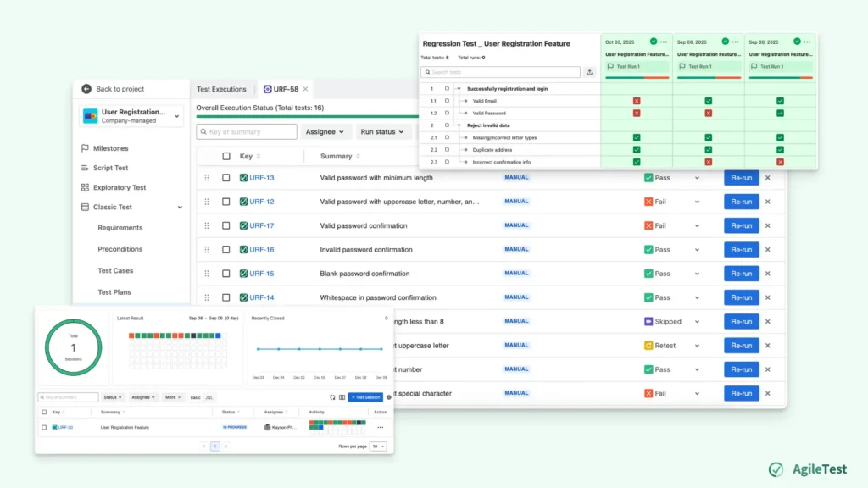The image size is (868, 488).
Task: Tick the checkbox for URF-13
Action: pos(225,178)
